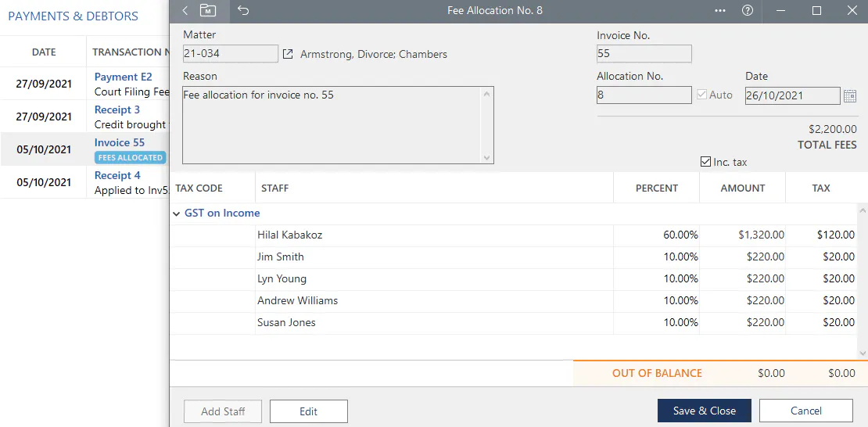Select the Lyn Young staff row

(x=513, y=279)
